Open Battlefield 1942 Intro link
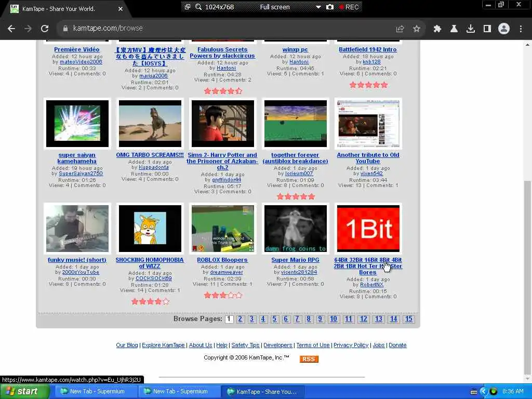The width and height of the screenshot is (532, 399). [x=368, y=49]
